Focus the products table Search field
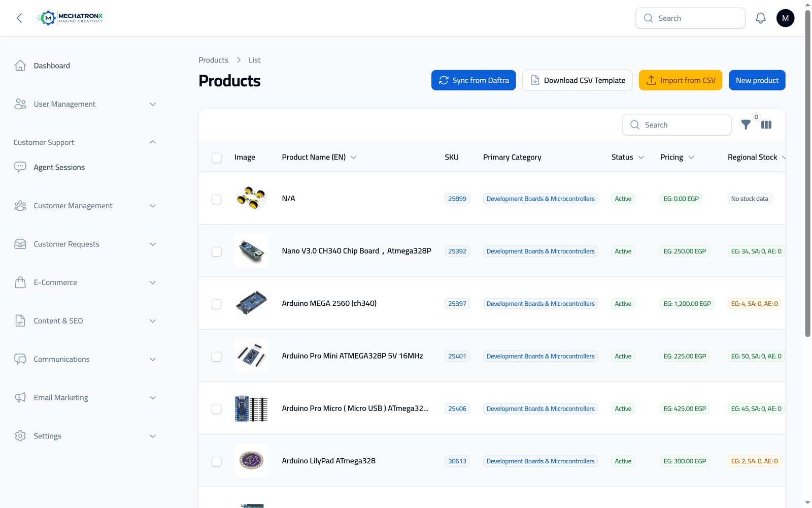812x508 pixels. coord(677,125)
